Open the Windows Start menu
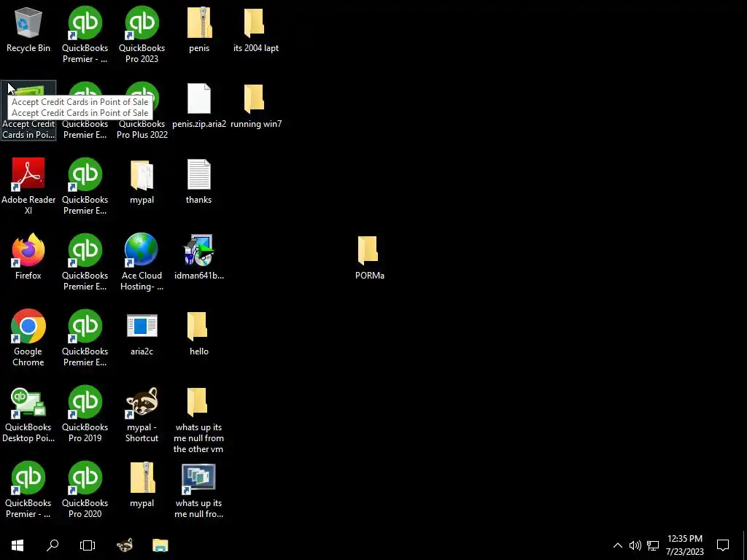The height and width of the screenshot is (560, 747). (18, 545)
